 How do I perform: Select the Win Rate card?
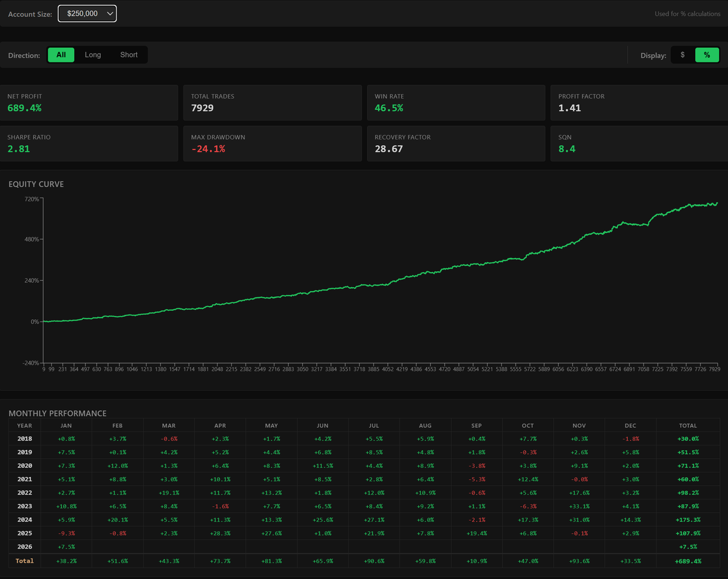click(x=456, y=103)
